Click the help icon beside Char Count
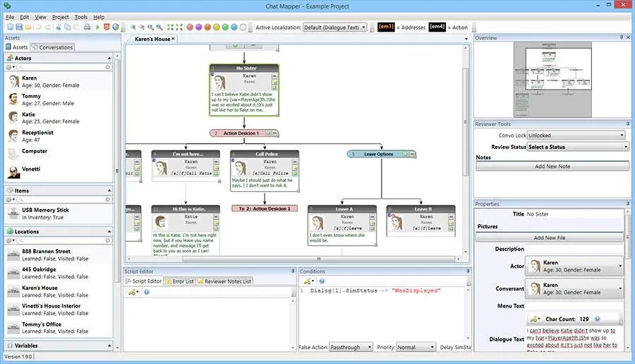This screenshot has width=635, height=364. 597,319
